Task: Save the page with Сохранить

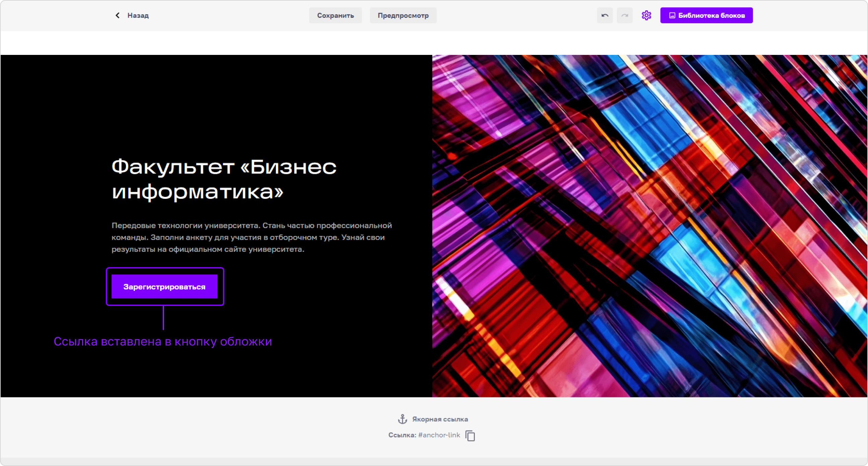Action: pos(335,15)
